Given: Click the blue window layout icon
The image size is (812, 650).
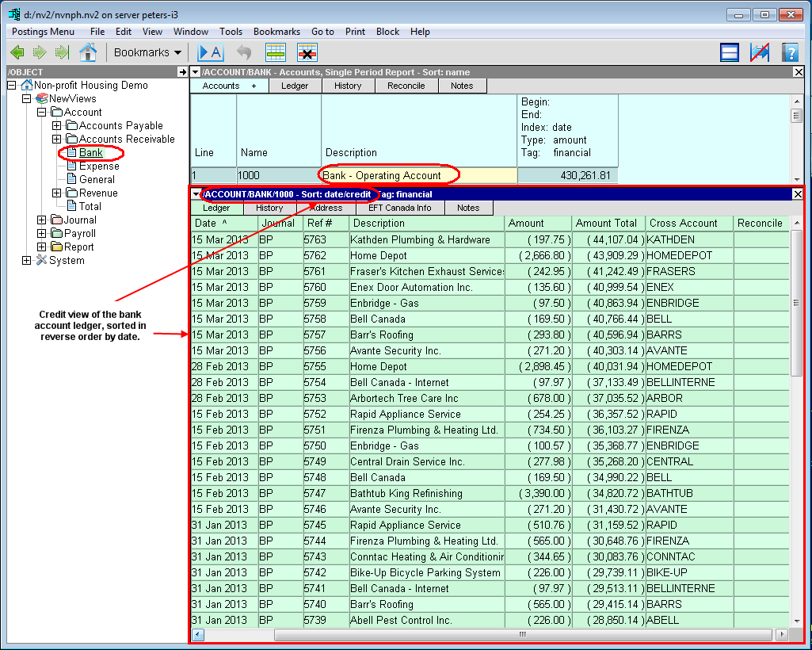Looking at the screenshot, I should pos(730,52).
